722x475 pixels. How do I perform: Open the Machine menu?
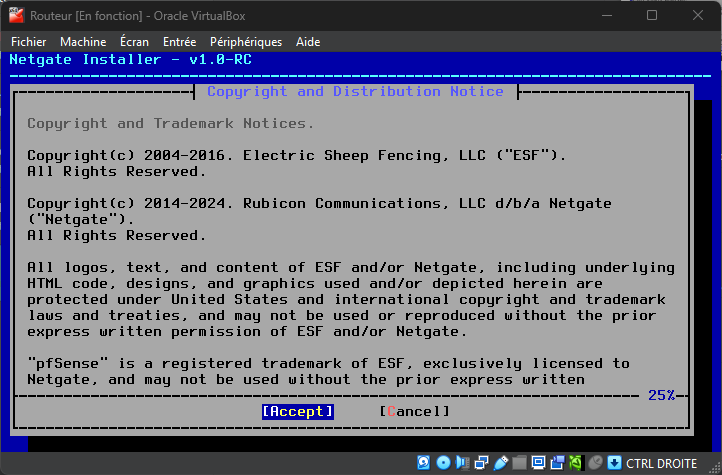click(x=83, y=42)
